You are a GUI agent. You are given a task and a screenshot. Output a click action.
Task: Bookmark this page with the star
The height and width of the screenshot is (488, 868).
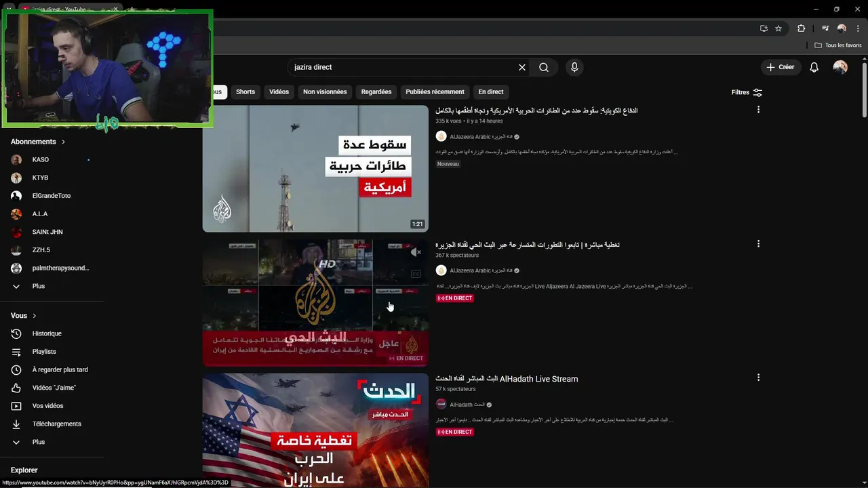point(778,28)
